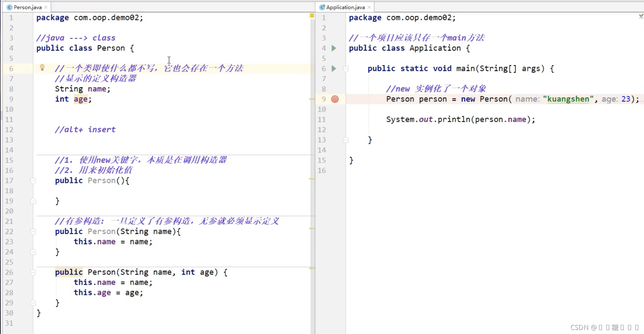The height and width of the screenshot is (334, 644).
Task: Click the fold end marker at line 24
Action: [33, 252]
